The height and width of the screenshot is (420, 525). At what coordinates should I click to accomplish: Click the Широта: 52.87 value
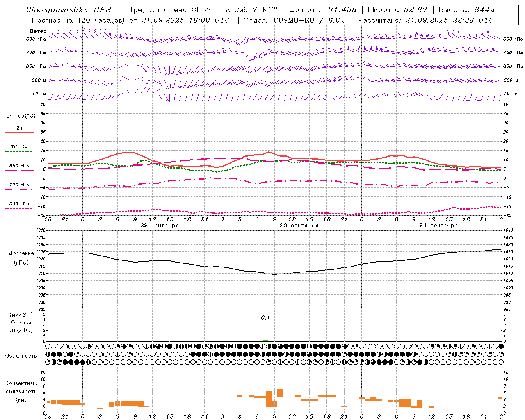coord(397,10)
